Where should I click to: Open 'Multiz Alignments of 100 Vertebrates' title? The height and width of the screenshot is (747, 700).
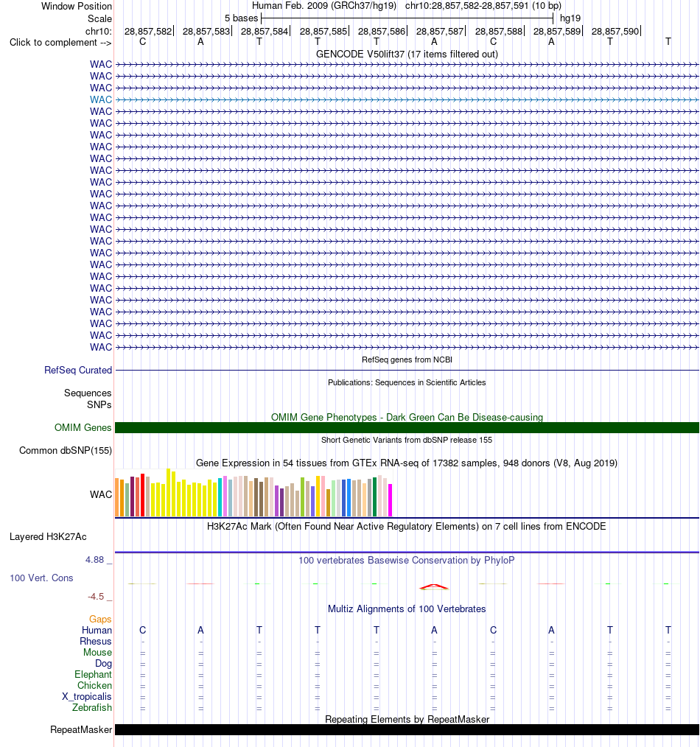[407, 609]
